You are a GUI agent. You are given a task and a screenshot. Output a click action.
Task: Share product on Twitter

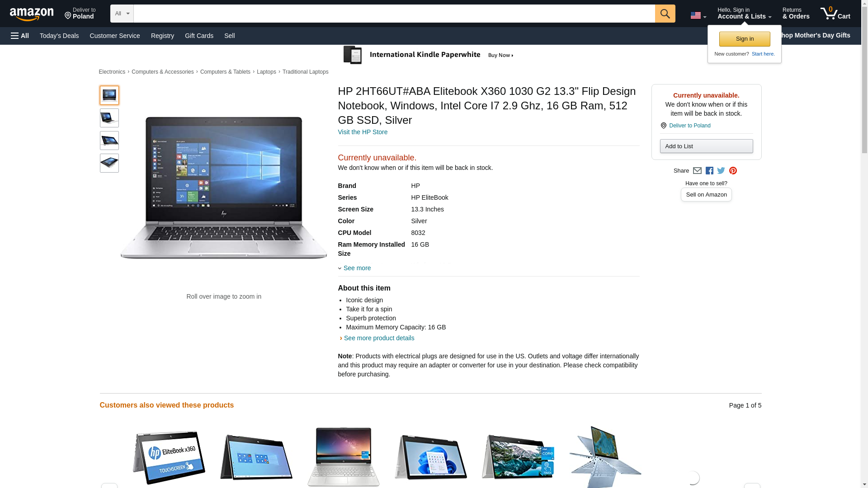coord(721,171)
